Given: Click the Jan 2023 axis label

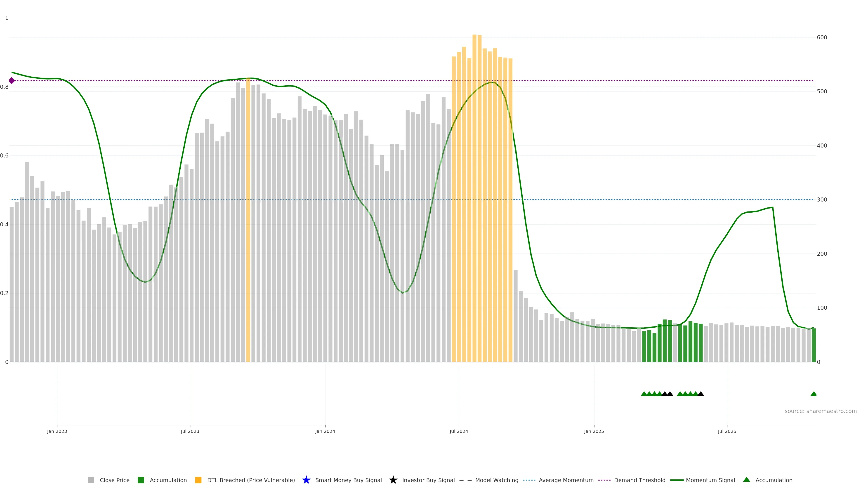Looking at the screenshot, I should (57, 431).
